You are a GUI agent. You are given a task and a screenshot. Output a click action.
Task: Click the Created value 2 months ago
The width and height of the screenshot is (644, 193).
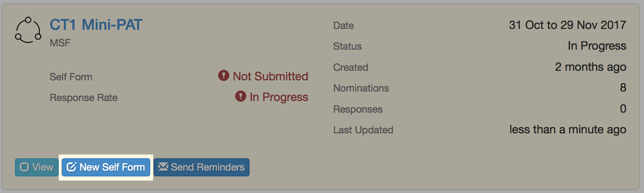[x=591, y=67]
